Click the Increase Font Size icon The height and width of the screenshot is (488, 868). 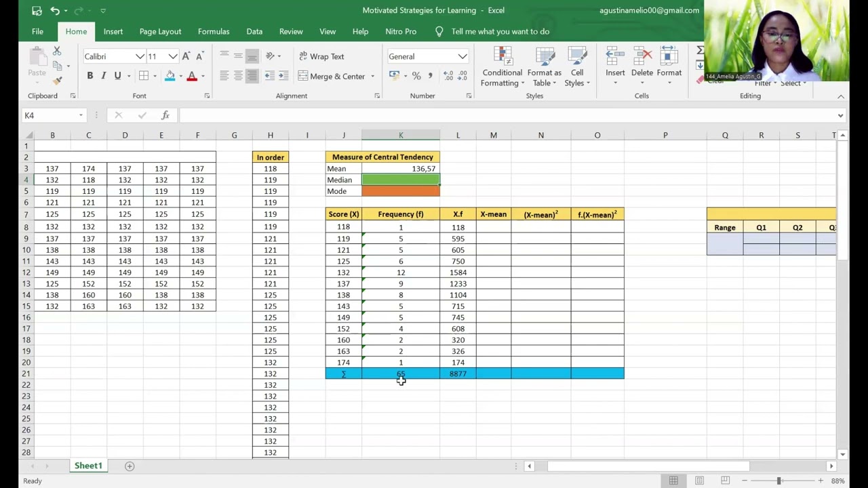pos(186,56)
